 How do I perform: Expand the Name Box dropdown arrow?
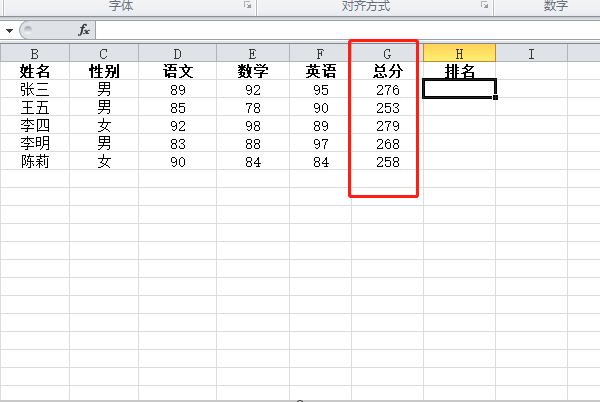coord(10,30)
